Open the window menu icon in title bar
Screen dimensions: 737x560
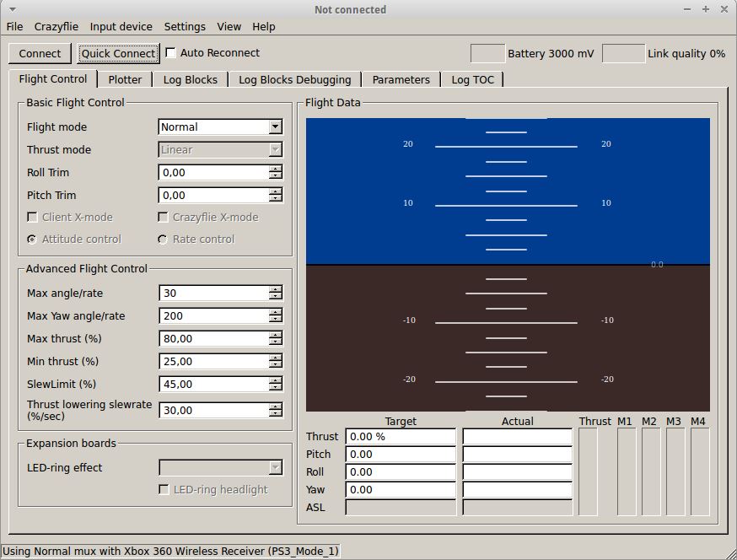12,9
